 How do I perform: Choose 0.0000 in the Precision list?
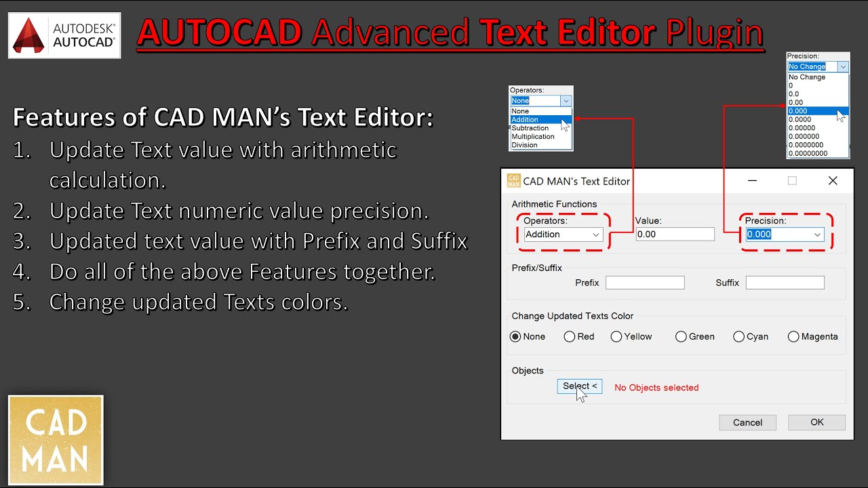818,119
